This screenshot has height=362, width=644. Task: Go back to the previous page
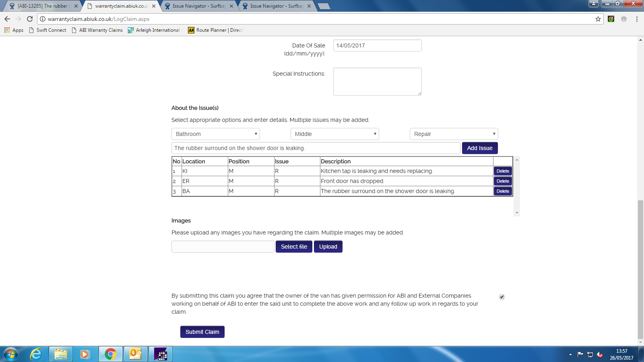(x=7, y=19)
